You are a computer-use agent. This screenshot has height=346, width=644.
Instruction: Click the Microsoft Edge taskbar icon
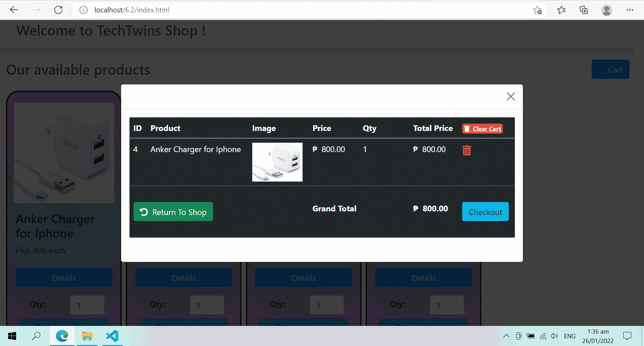pos(62,336)
